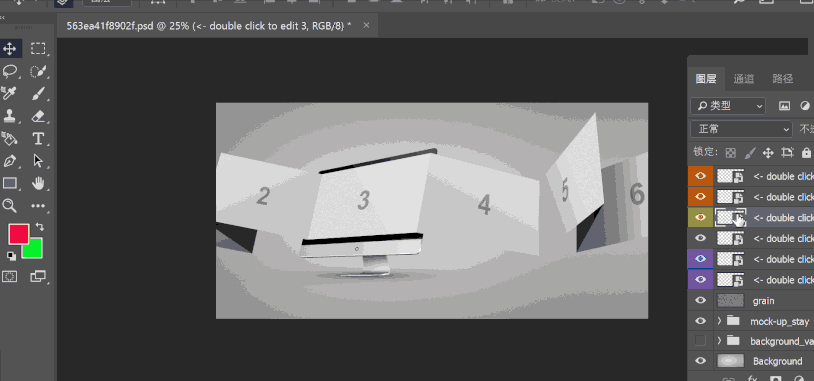
Task: Select the Path Selection arrow tool
Action: pos(38,161)
